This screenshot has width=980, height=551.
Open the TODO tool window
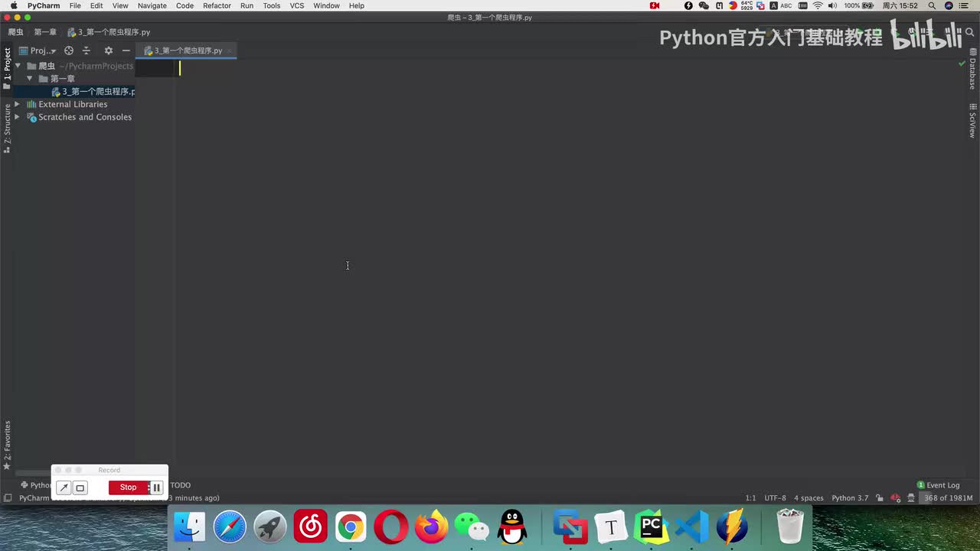coord(180,485)
